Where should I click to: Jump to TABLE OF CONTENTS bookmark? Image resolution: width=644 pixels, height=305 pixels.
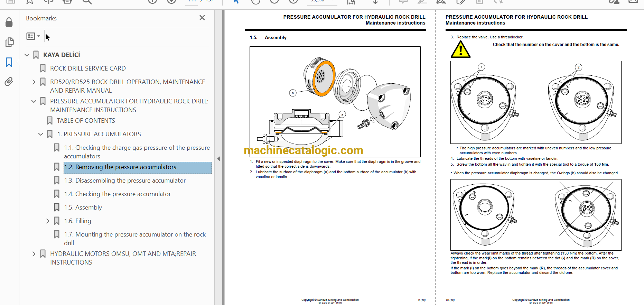click(x=86, y=121)
